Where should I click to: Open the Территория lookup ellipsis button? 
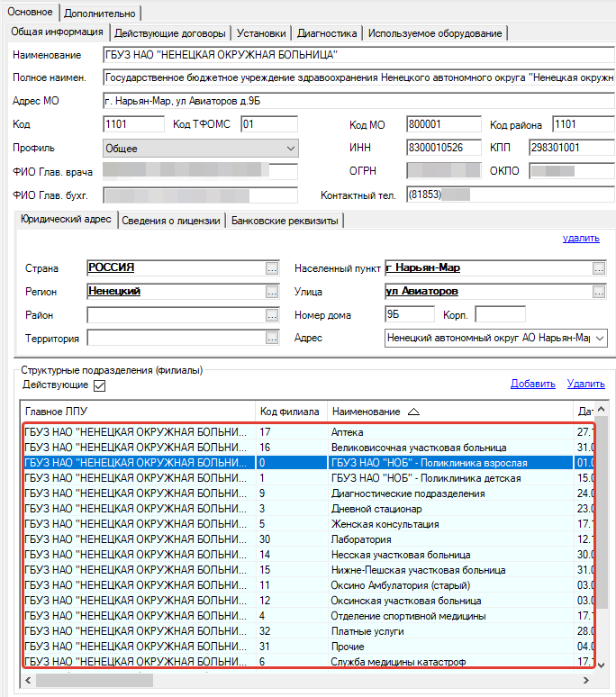272,339
